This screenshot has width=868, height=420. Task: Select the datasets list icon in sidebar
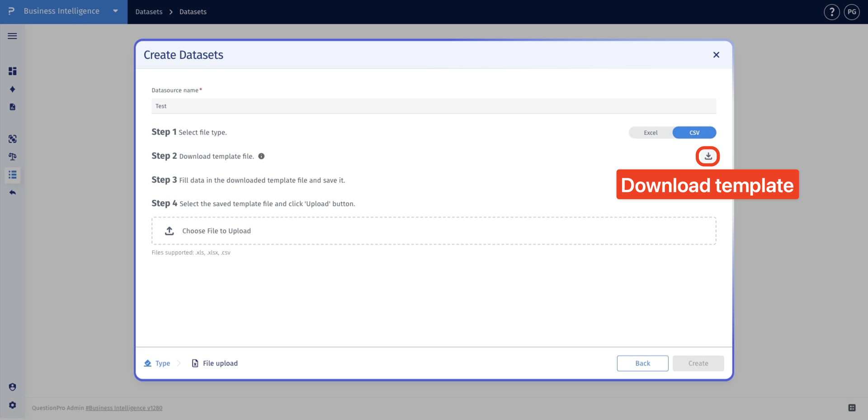click(12, 175)
